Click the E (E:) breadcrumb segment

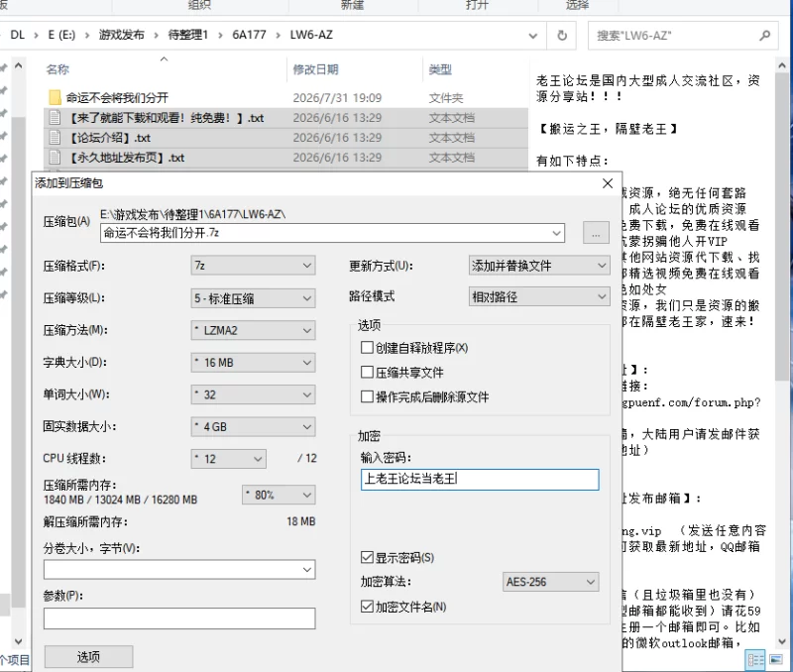61,35
